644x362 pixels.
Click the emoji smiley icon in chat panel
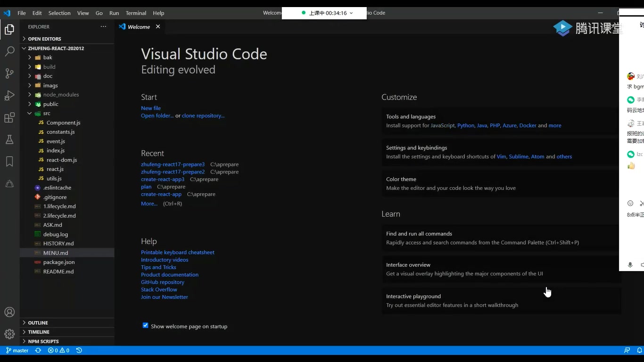[x=630, y=203]
